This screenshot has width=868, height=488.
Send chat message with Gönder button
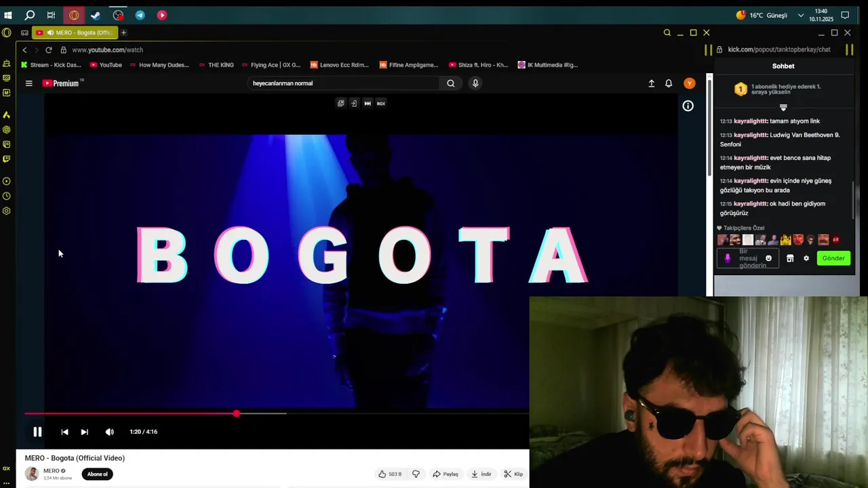pos(833,258)
